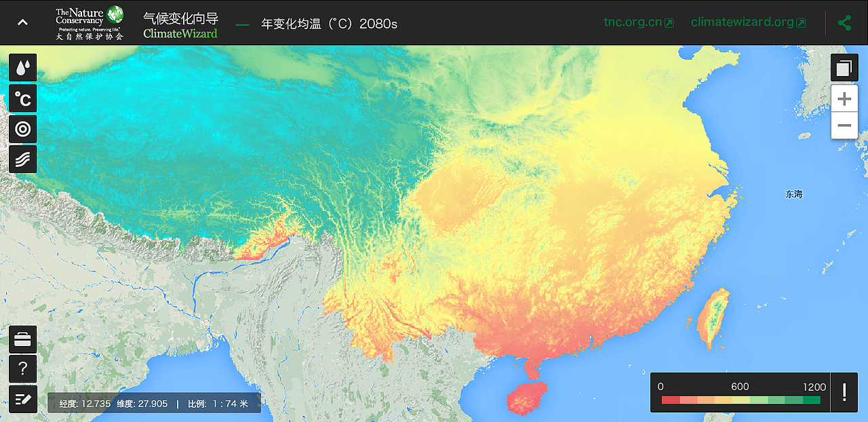The width and height of the screenshot is (868, 422).
Task: Open the briefcase toolbox button
Action: (23, 339)
